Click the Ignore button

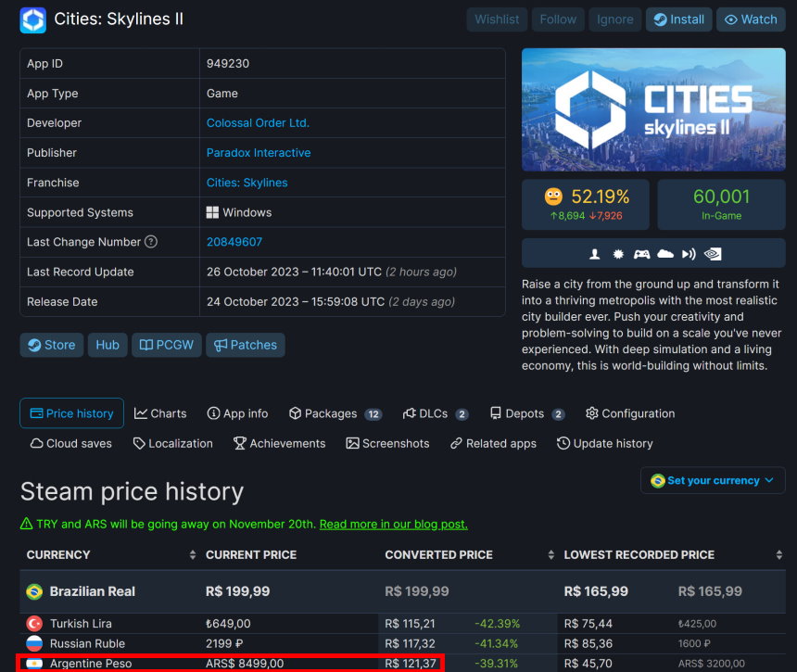click(614, 19)
